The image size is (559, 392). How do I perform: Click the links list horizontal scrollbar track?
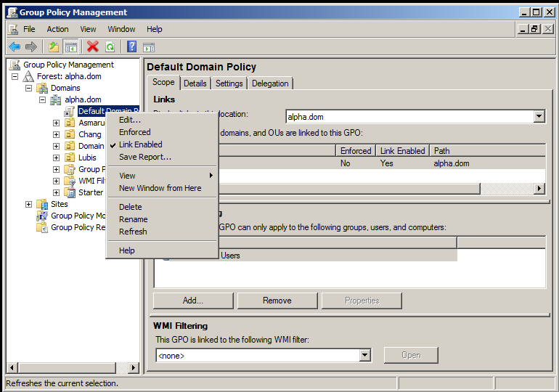507,189
